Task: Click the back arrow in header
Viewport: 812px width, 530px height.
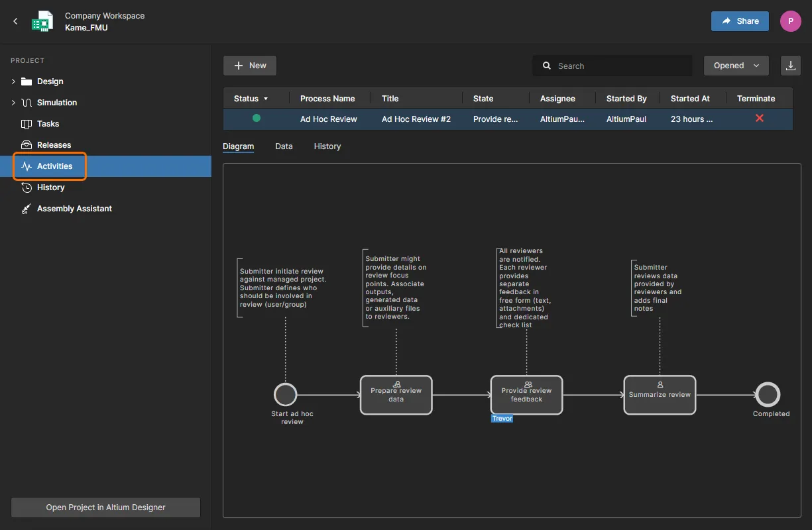Action: [16, 21]
